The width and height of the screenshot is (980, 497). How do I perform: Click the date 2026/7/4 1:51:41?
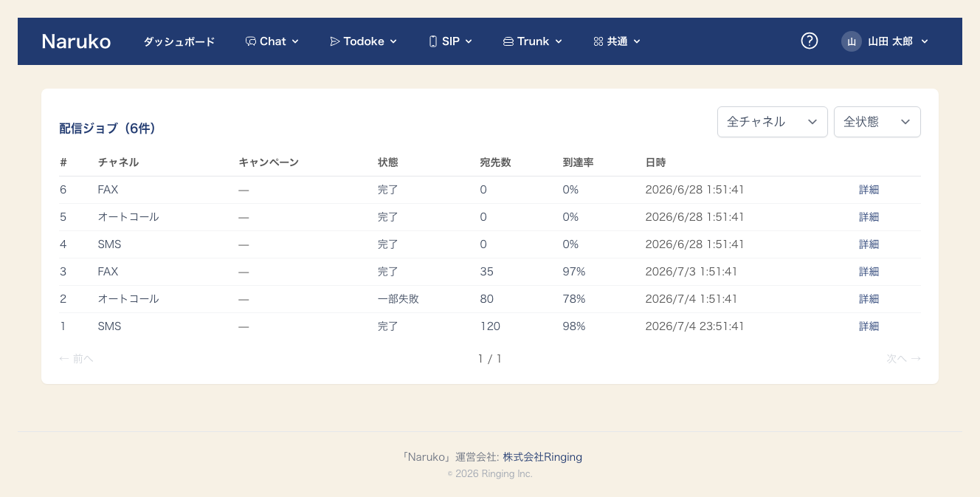pyautogui.click(x=691, y=299)
